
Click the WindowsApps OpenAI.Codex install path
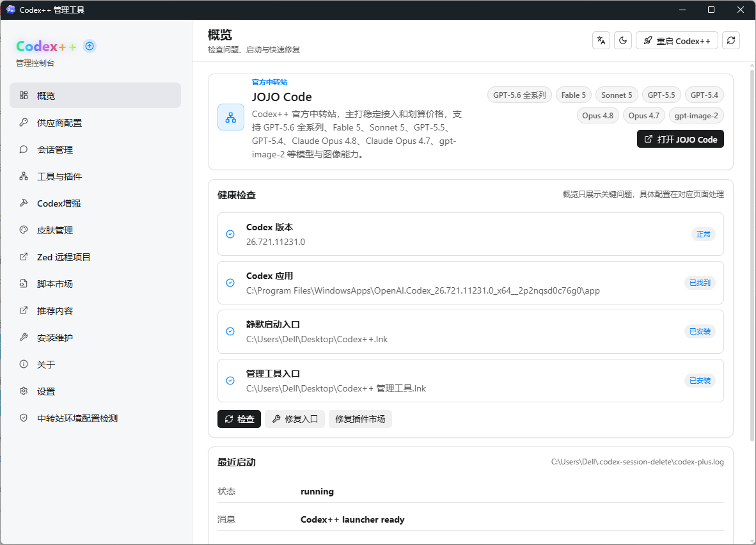coord(423,290)
